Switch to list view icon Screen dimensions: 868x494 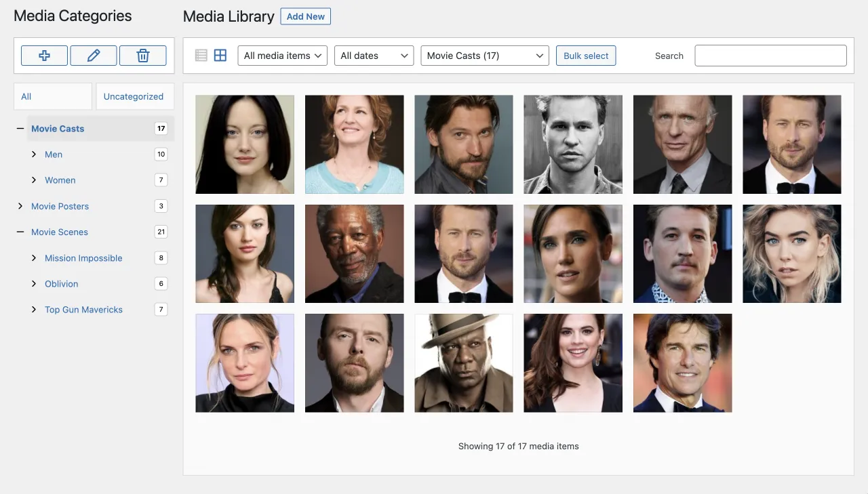click(x=201, y=56)
